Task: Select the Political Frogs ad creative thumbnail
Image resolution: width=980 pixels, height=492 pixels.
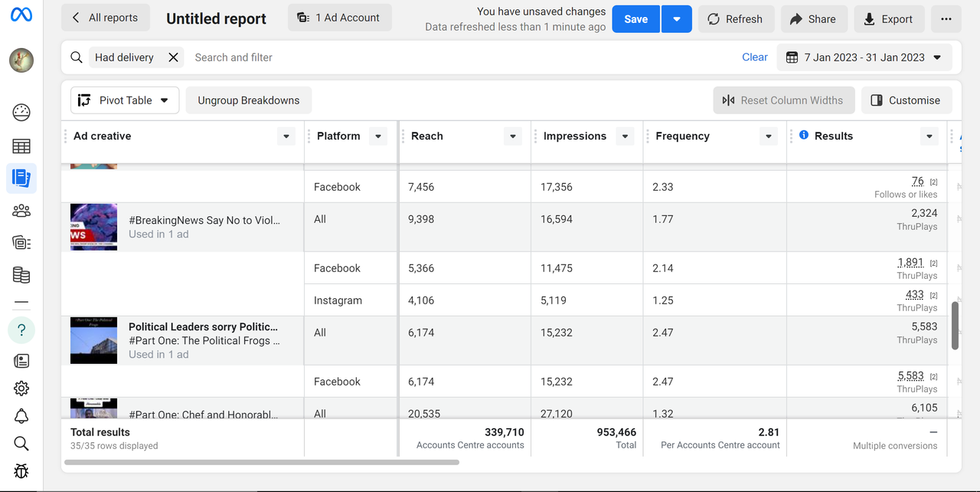Action: point(93,340)
